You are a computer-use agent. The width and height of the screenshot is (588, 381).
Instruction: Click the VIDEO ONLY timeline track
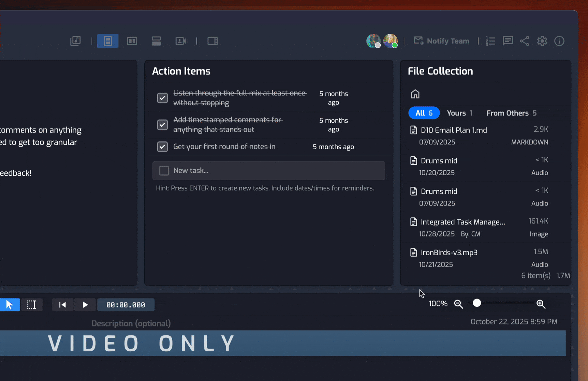283,343
